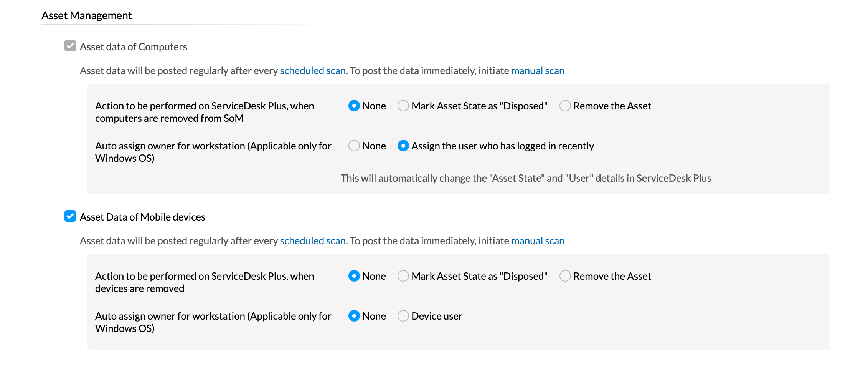Choose Remove the Asset for computers
The height and width of the screenshot is (378, 868).
tap(565, 106)
